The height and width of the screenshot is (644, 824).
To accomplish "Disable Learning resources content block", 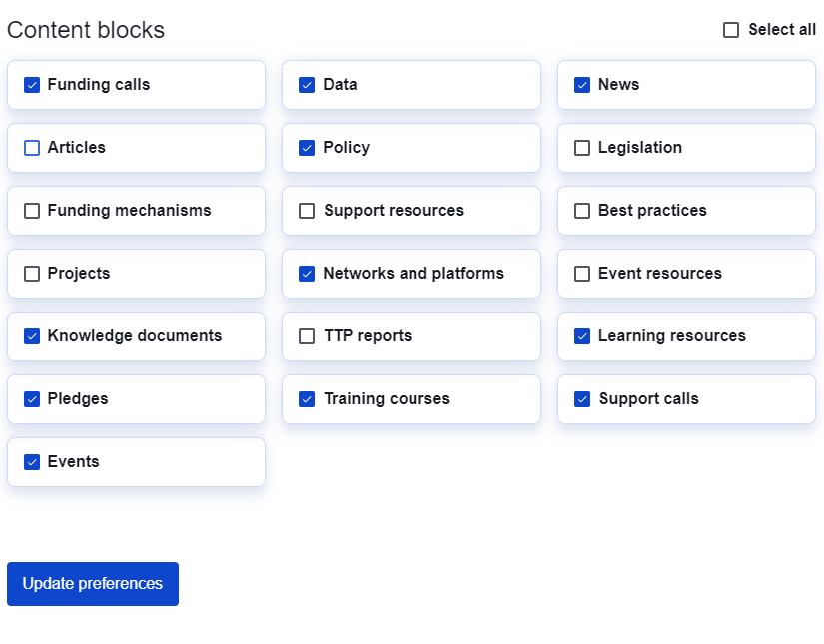I will click(582, 336).
